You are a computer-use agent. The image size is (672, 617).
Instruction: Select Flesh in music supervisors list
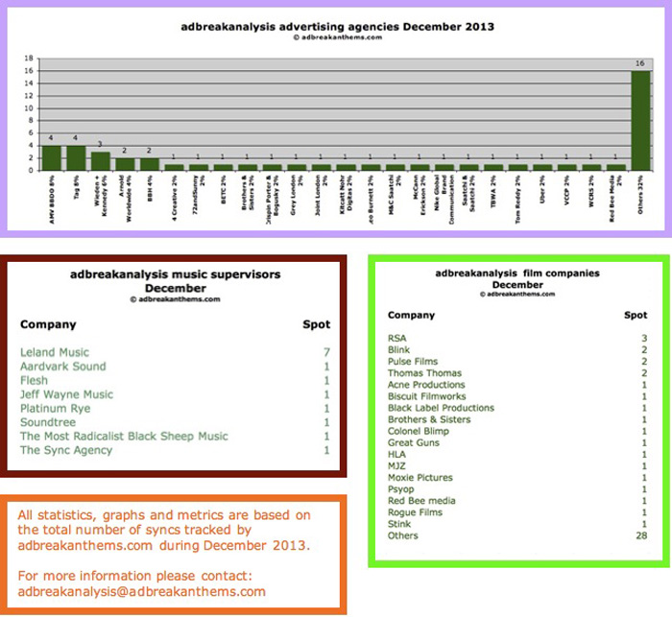click(34, 381)
